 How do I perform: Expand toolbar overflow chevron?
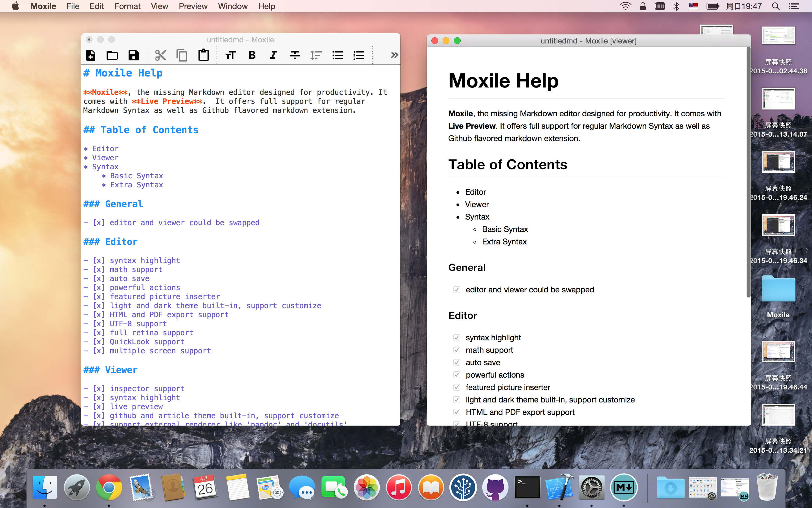click(394, 55)
